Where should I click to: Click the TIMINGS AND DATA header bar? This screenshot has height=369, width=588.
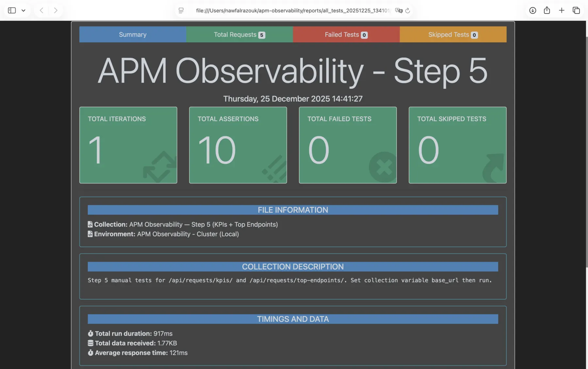pyautogui.click(x=293, y=319)
